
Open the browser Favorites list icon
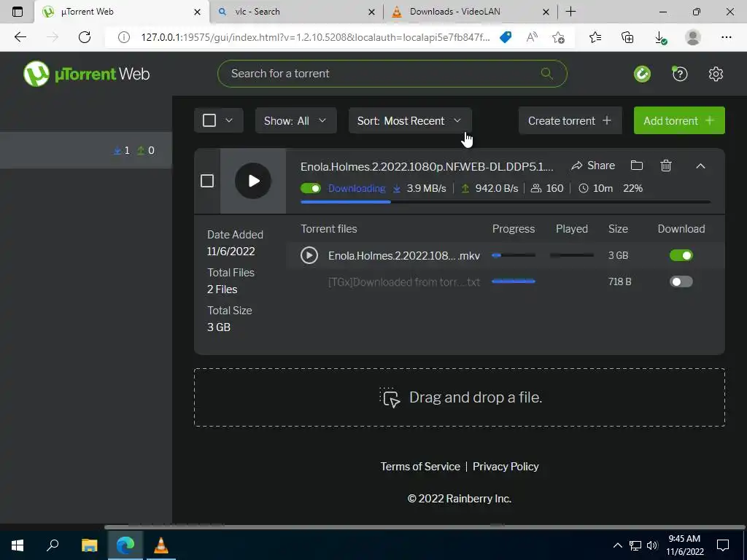coord(595,37)
